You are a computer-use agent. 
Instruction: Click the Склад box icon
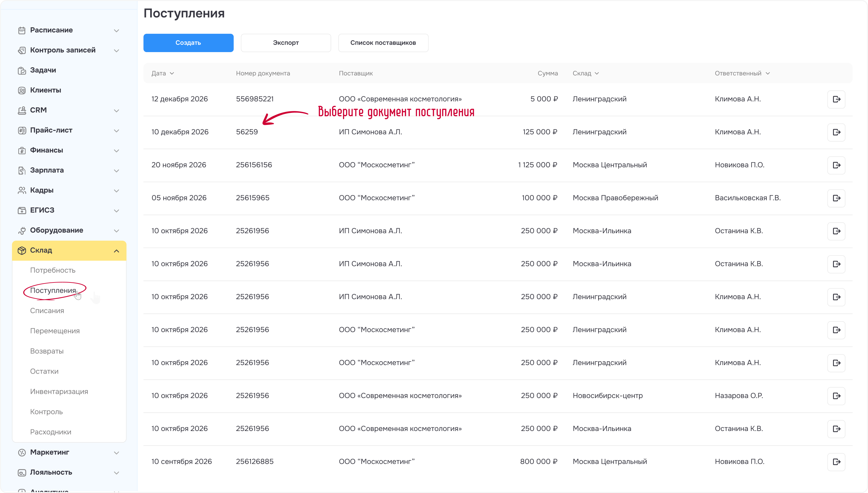(x=22, y=251)
